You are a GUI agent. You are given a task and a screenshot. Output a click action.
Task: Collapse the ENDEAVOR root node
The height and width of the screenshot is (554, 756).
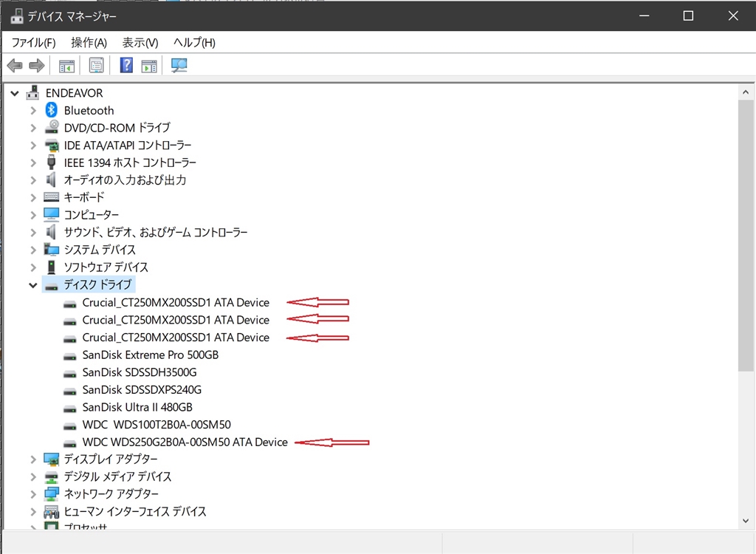[15, 93]
